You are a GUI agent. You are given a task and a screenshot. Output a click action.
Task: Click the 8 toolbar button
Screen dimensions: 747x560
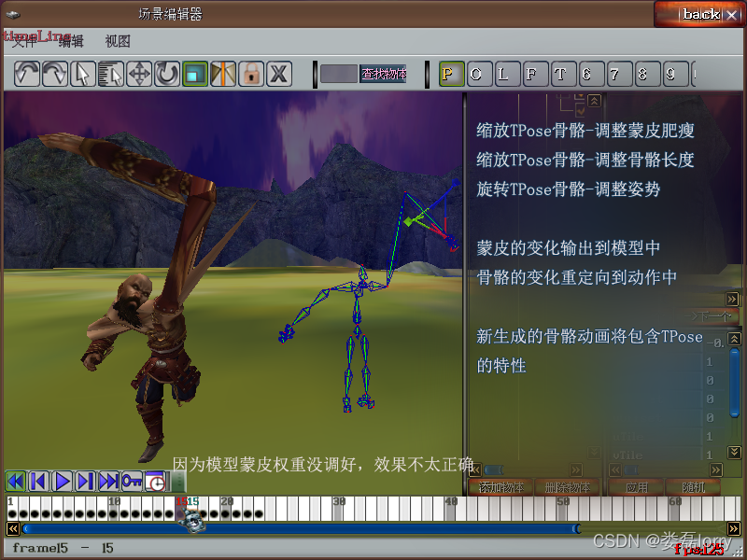(648, 74)
